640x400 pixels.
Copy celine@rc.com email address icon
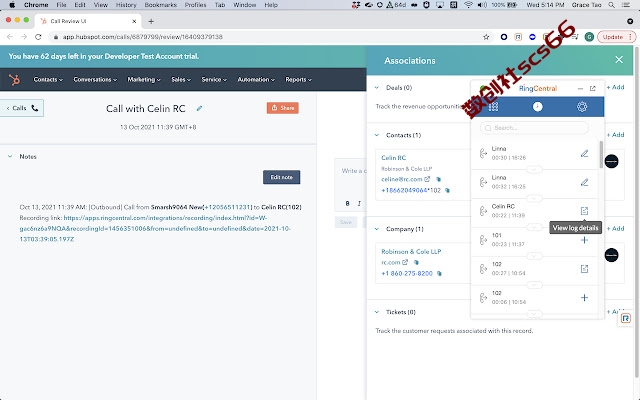click(x=438, y=179)
